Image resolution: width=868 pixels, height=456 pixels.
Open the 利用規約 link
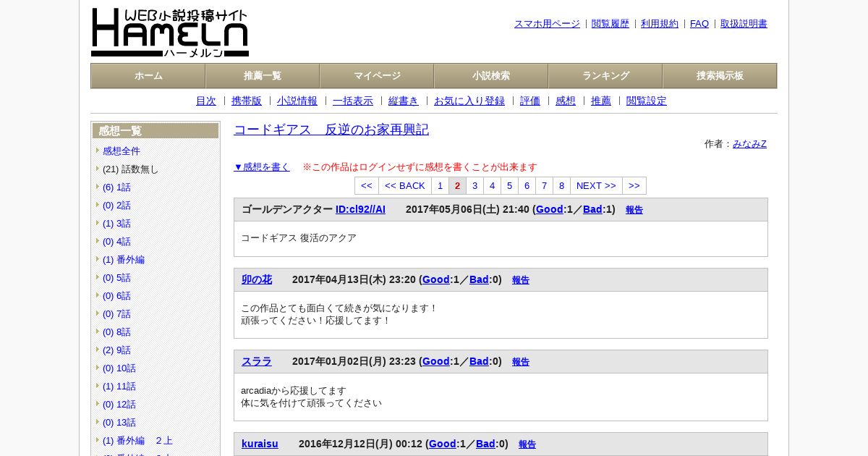pos(660,24)
